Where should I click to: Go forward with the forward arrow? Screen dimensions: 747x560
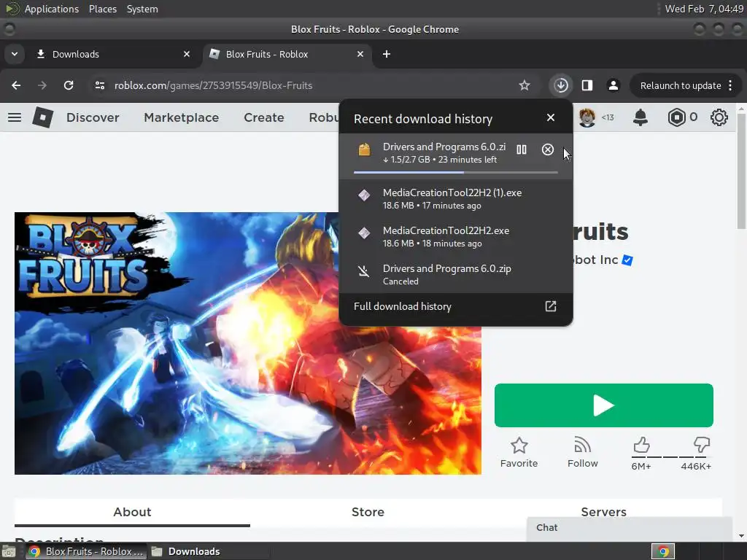coord(42,86)
